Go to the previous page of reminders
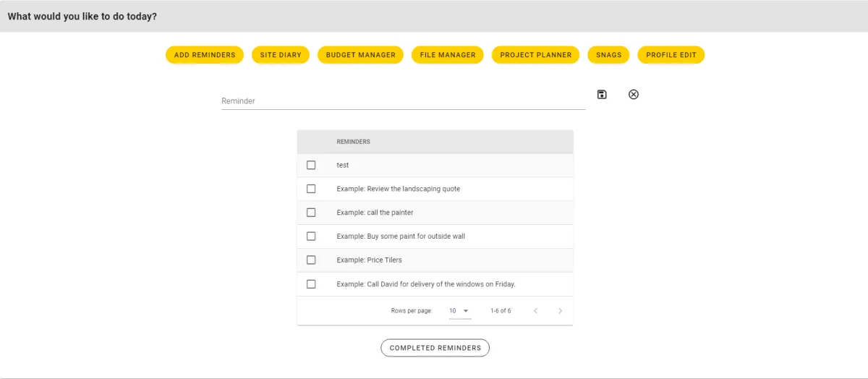868x379 pixels. click(535, 311)
